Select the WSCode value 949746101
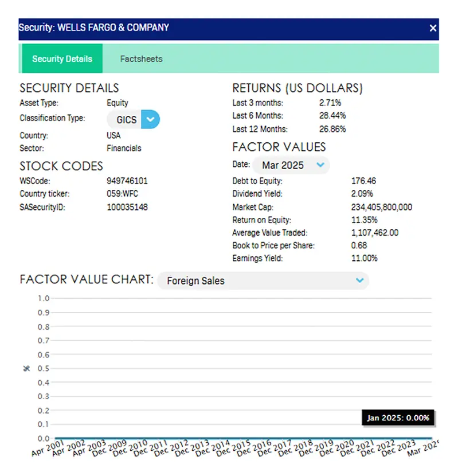The width and height of the screenshot is (458, 476). click(127, 181)
